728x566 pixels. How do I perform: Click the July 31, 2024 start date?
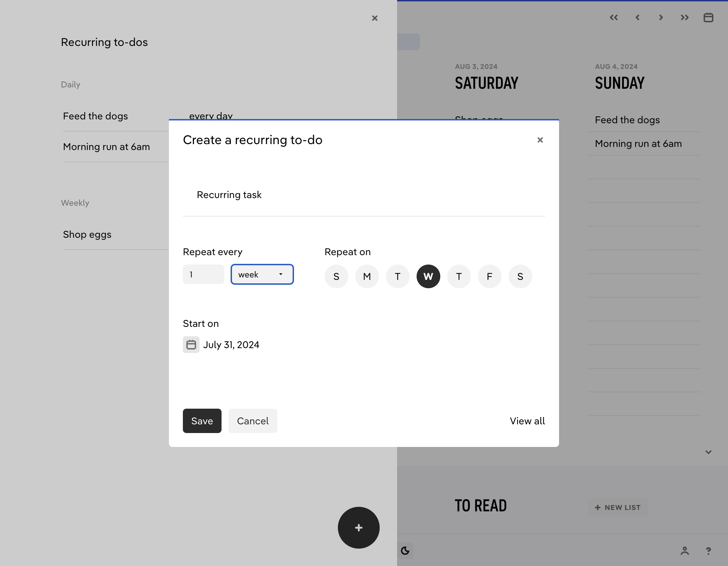(x=231, y=345)
